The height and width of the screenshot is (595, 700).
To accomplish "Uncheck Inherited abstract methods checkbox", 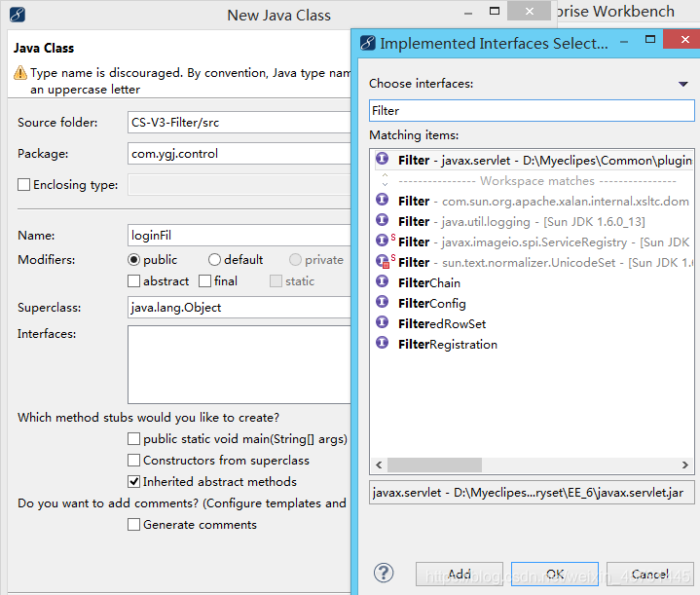I will click(133, 481).
